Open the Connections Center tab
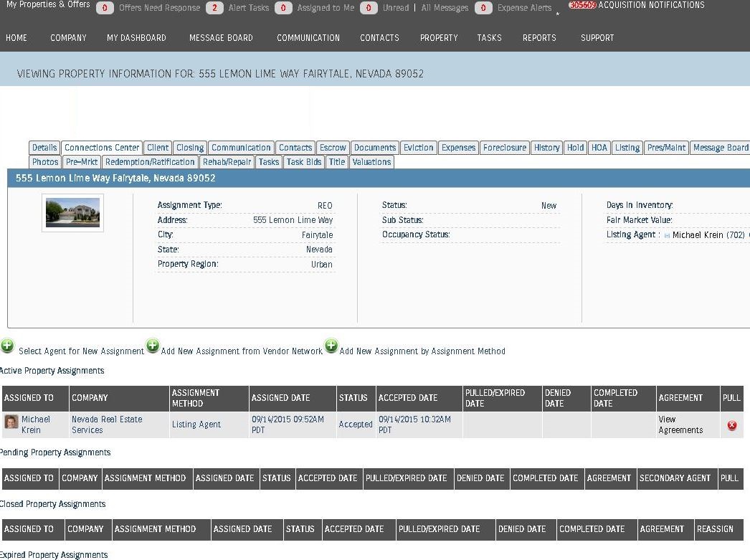The height and width of the screenshot is (560, 750). click(x=102, y=148)
